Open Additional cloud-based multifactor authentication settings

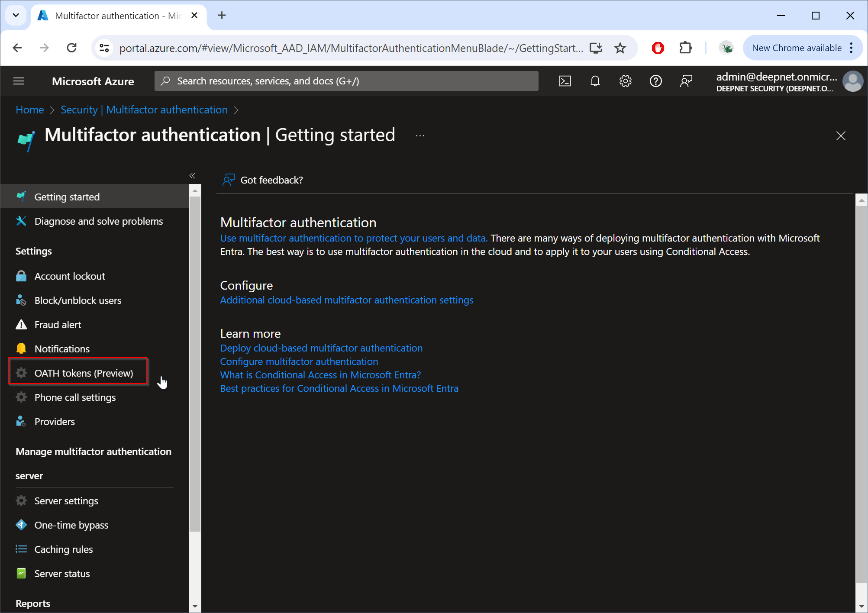point(346,300)
